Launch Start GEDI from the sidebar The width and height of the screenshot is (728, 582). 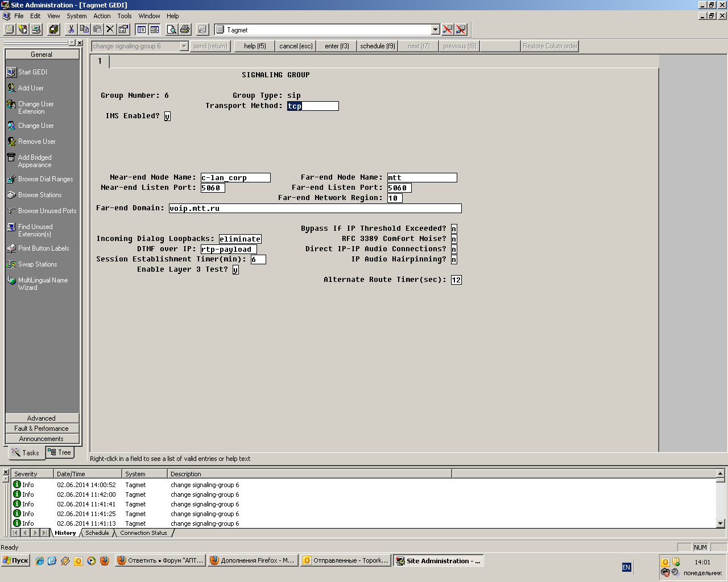pos(27,72)
